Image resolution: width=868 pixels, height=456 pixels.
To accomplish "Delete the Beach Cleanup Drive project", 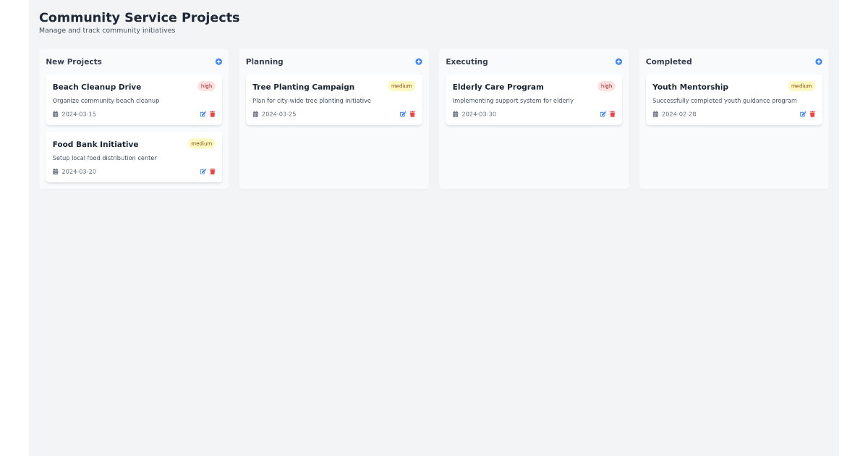I will tap(212, 114).
